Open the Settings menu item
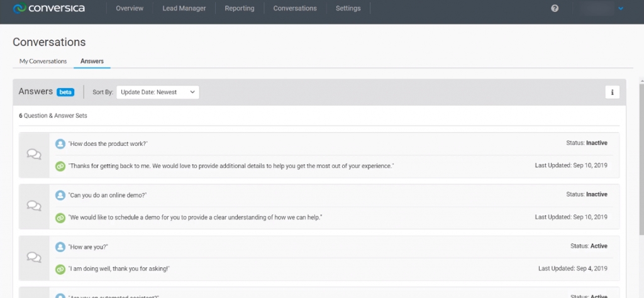This screenshot has height=298, width=644. point(348,8)
